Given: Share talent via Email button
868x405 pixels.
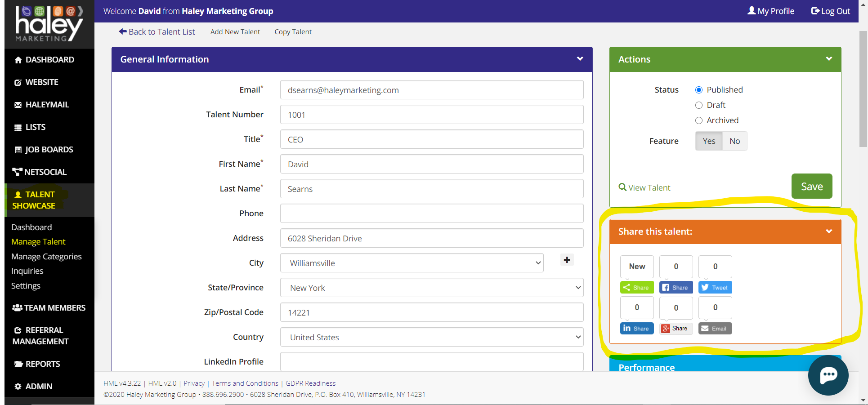Looking at the screenshot, I should tap(715, 329).
